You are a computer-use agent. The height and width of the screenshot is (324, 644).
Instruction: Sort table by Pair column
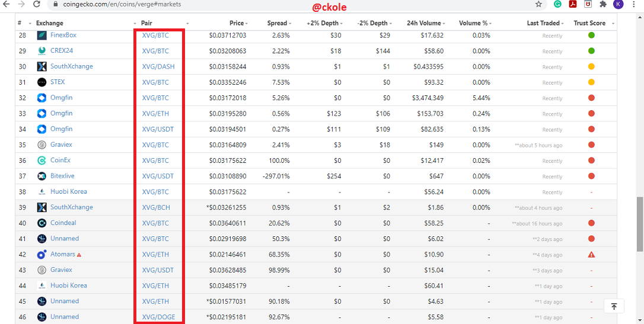pos(146,23)
